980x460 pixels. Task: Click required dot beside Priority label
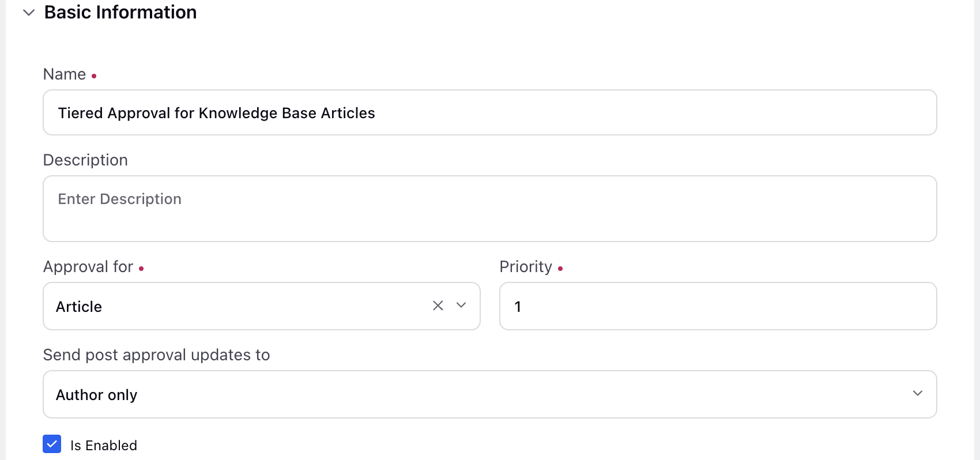tap(560, 269)
